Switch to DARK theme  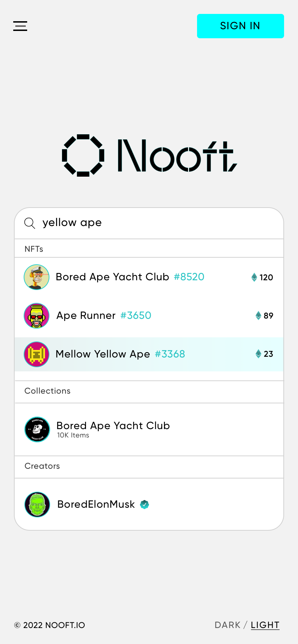coord(227,625)
